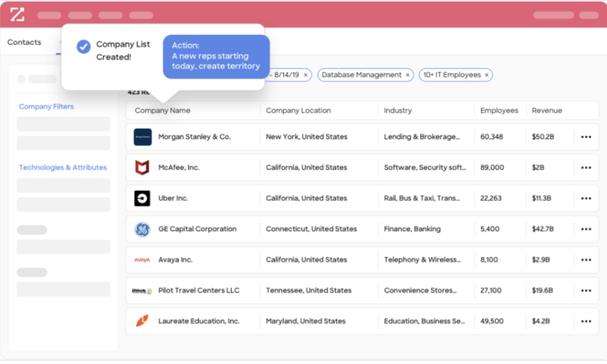The width and height of the screenshot is (607, 364).
Task: Click the blue Action territory tooltip
Action: (x=216, y=56)
